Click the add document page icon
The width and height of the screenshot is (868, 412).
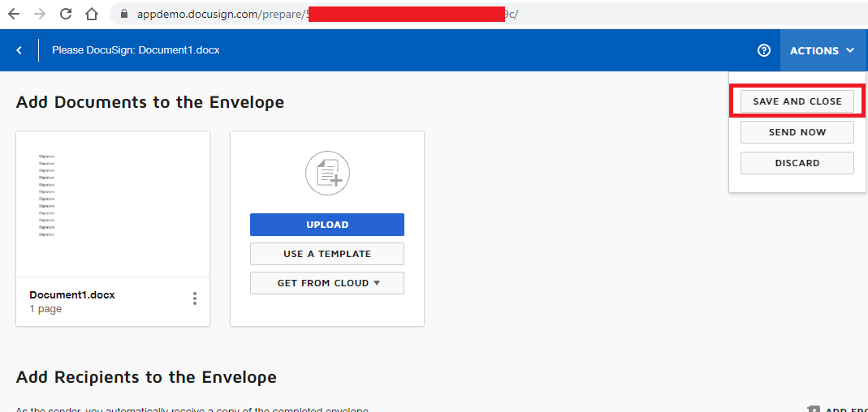(x=328, y=173)
